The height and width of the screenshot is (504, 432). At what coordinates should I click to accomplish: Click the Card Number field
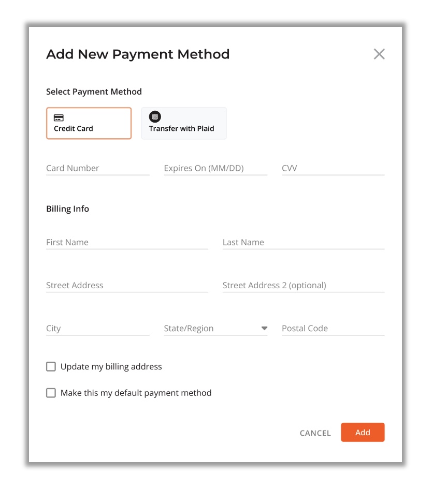(97, 168)
